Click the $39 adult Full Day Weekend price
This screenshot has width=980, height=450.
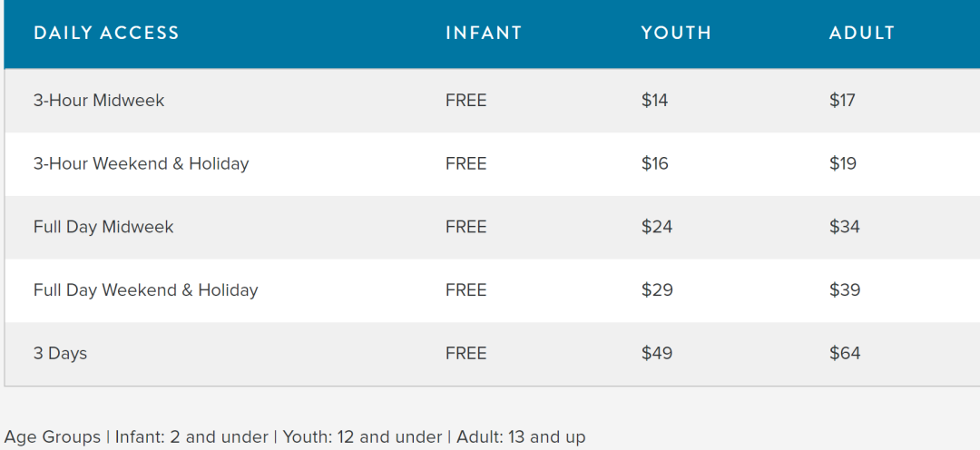(844, 290)
